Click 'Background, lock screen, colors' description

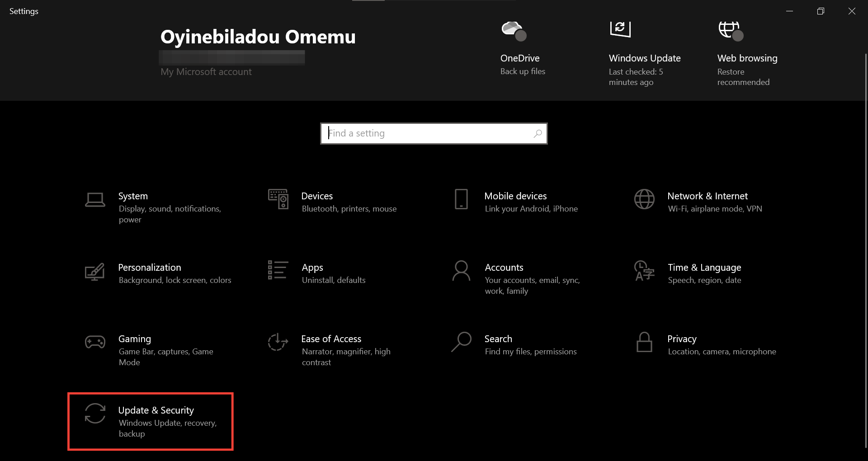(175, 280)
